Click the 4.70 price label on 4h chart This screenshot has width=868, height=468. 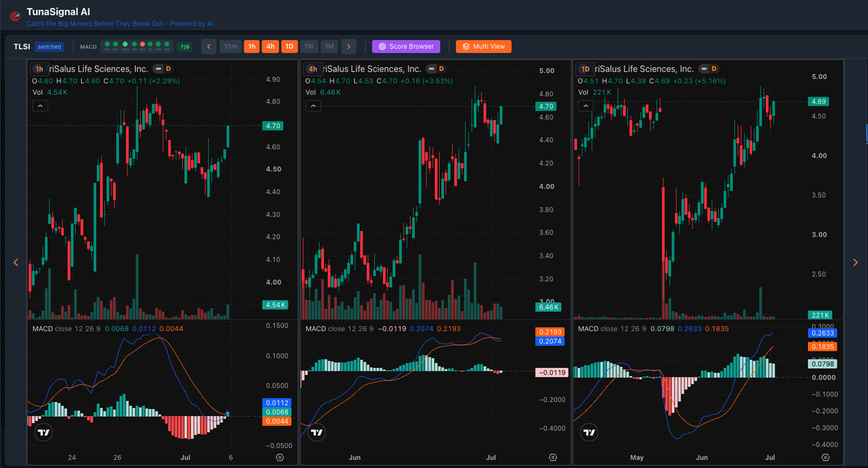coord(545,106)
